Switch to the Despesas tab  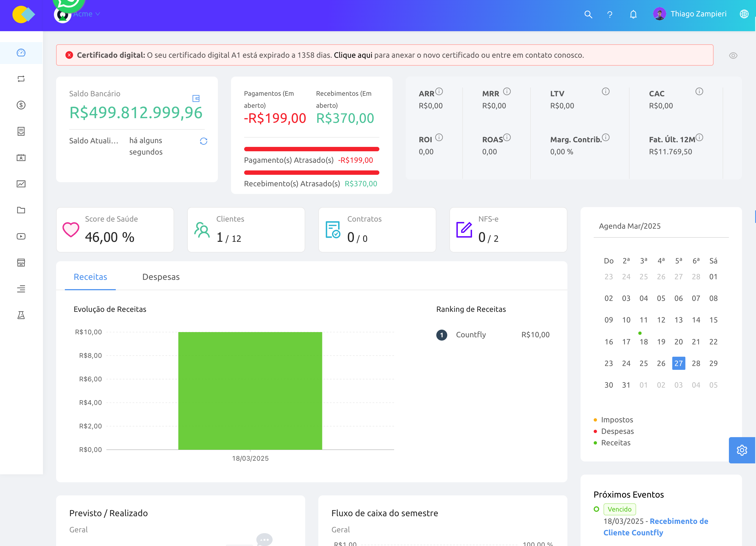pyautogui.click(x=161, y=277)
